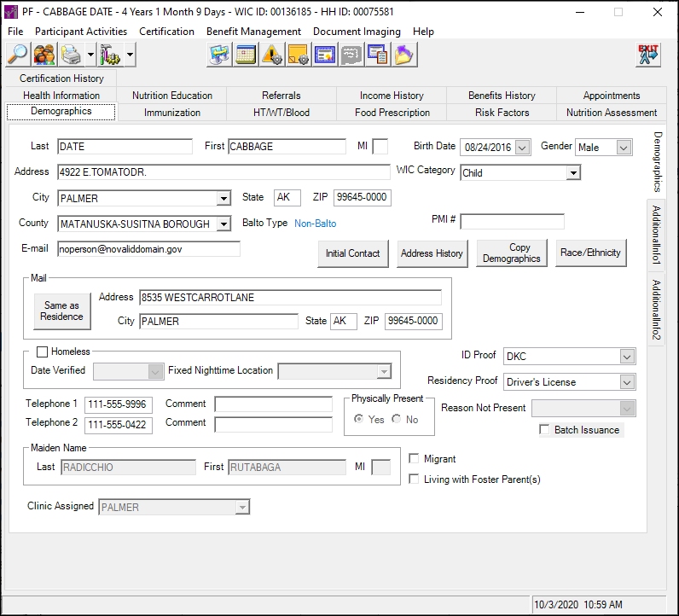Open the tools icon dropdown arrow
Viewport: 679px width, 616px height.
(130, 55)
